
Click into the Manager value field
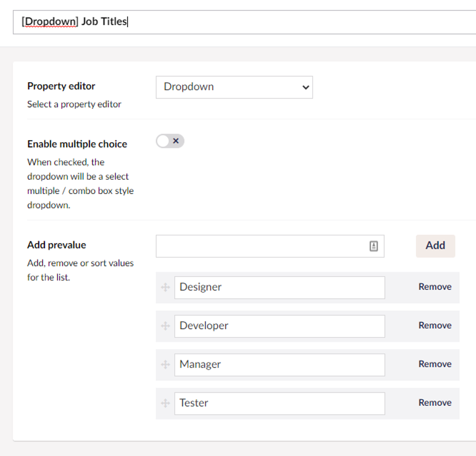279,365
